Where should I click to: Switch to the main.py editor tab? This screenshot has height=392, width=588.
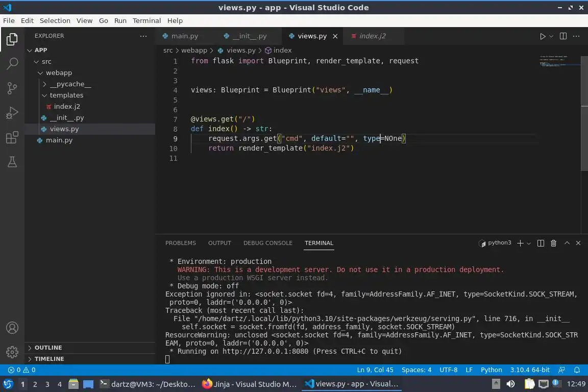coord(184,36)
